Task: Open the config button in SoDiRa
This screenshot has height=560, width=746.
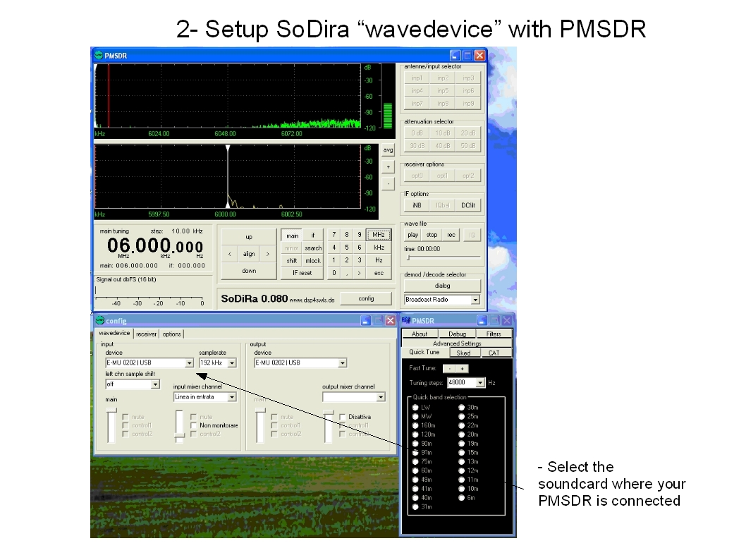Action: coord(367,299)
